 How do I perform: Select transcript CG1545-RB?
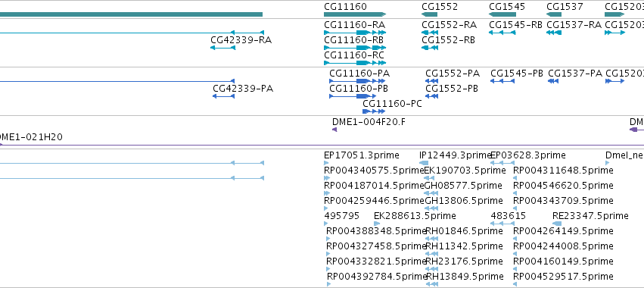(515, 25)
